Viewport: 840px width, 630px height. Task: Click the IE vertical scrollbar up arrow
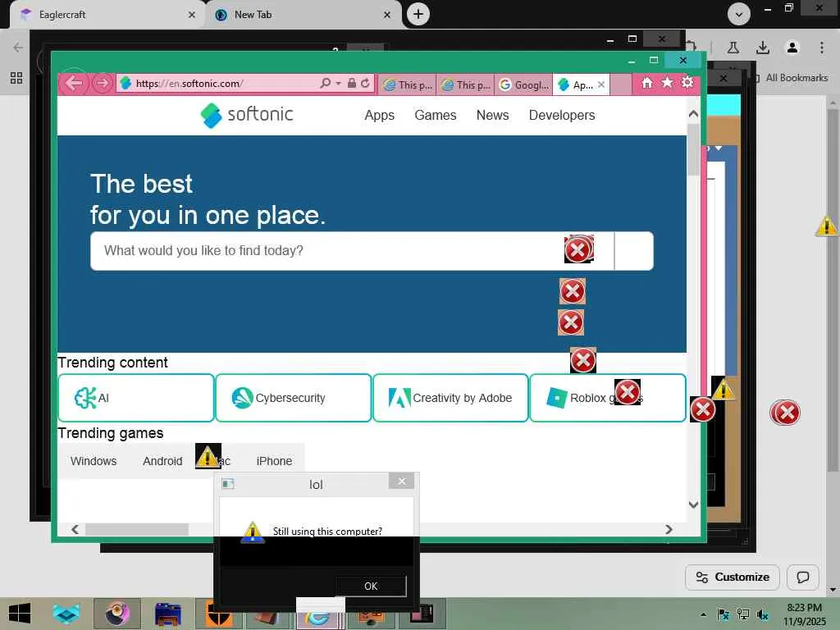[x=693, y=113]
